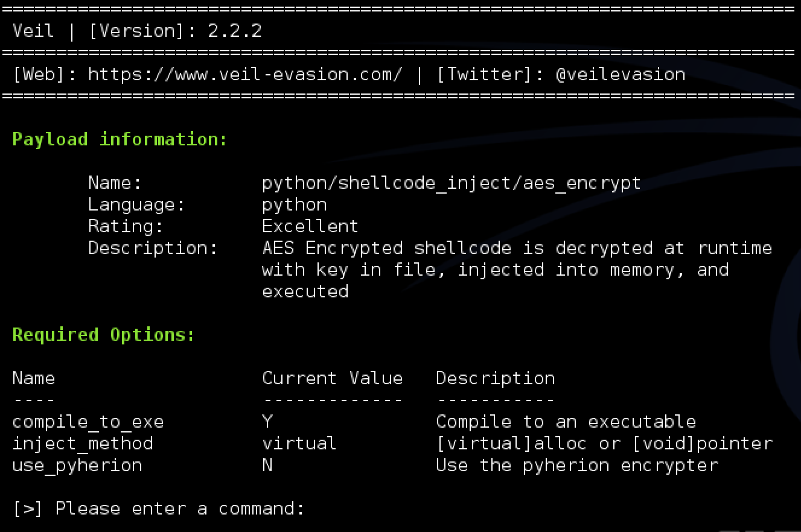Click the python language value
801x532 pixels.
pos(295,205)
